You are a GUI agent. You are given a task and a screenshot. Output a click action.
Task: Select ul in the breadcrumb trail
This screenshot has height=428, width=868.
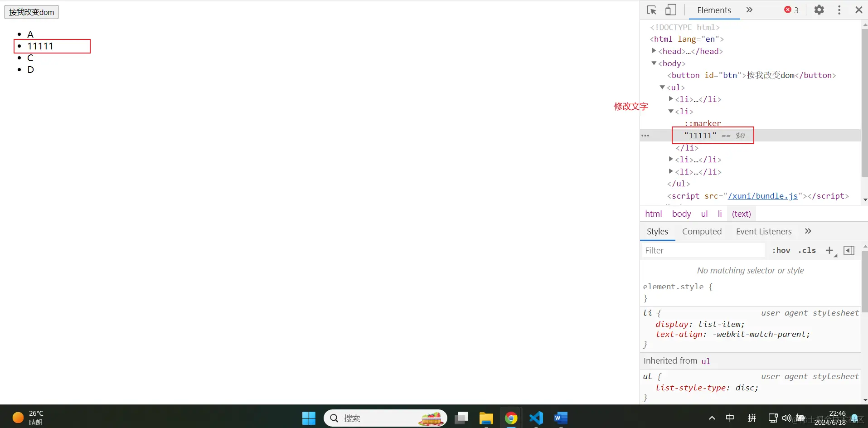[x=704, y=214]
